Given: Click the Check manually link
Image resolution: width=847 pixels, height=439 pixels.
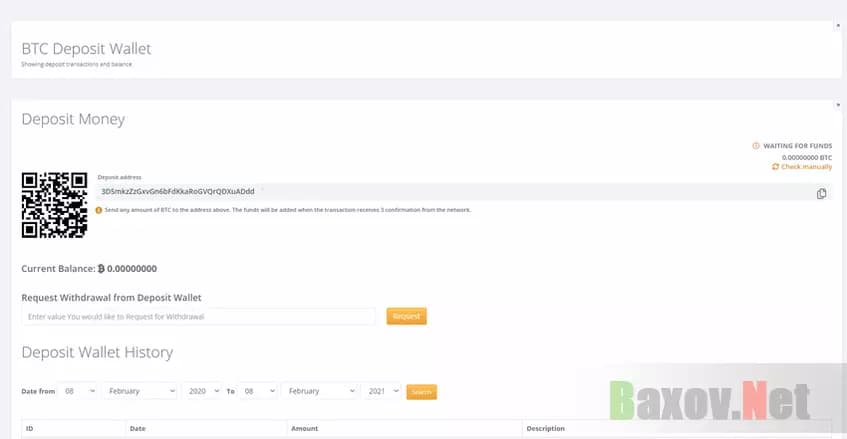Looking at the screenshot, I should 806,167.
